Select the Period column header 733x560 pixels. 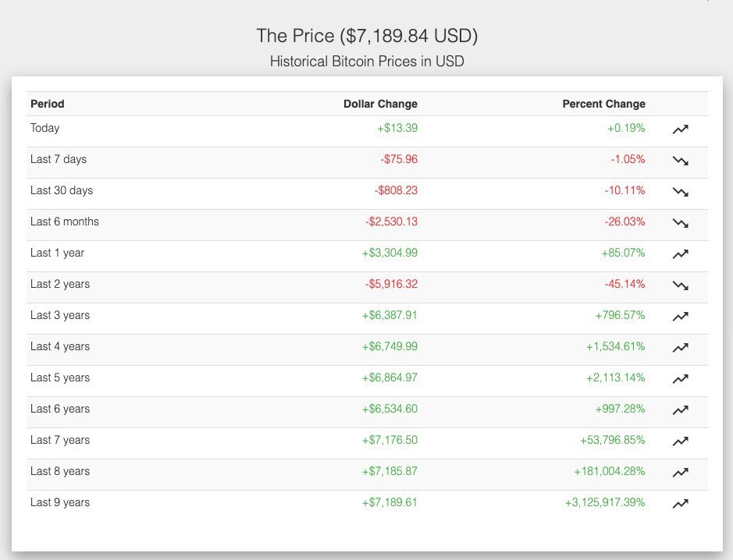pos(47,104)
